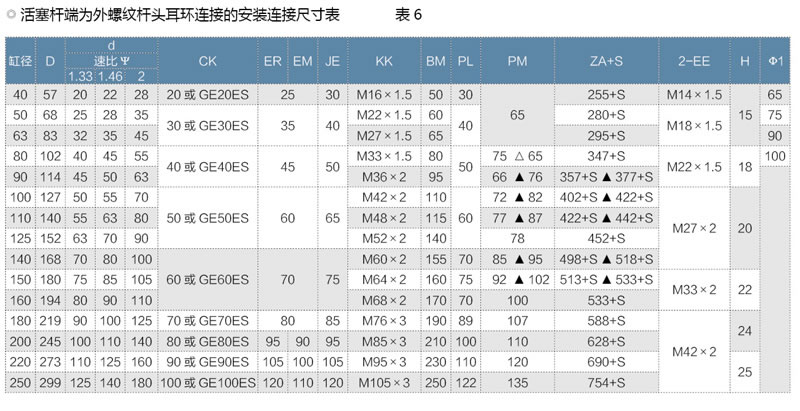Click the KK column header
The image size is (800, 411).
(383, 61)
